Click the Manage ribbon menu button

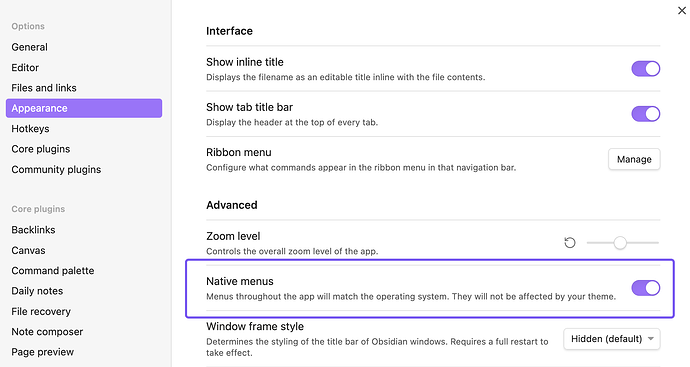click(634, 159)
